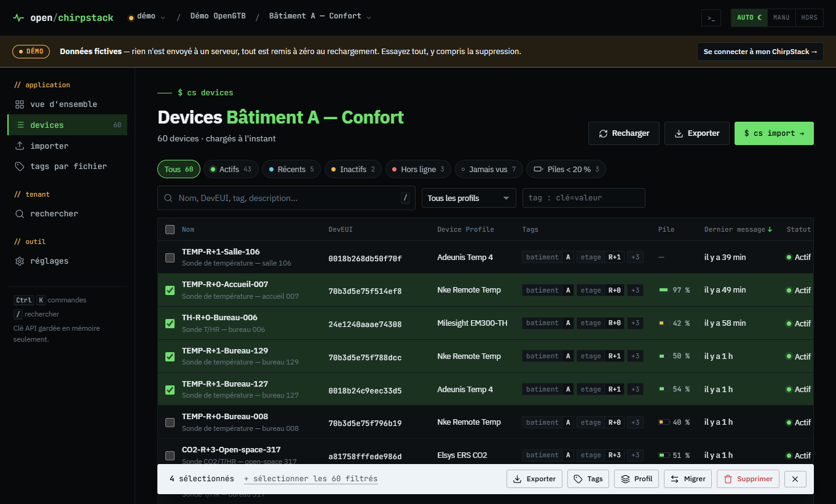Click DevEUI a81758fffede986d
This screenshot has width=836, height=504.
(x=365, y=456)
